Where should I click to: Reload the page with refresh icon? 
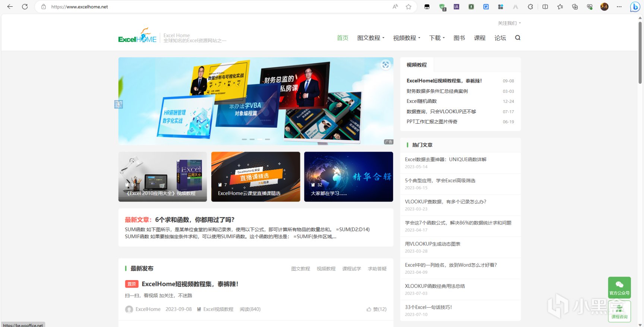coord(25,7)
